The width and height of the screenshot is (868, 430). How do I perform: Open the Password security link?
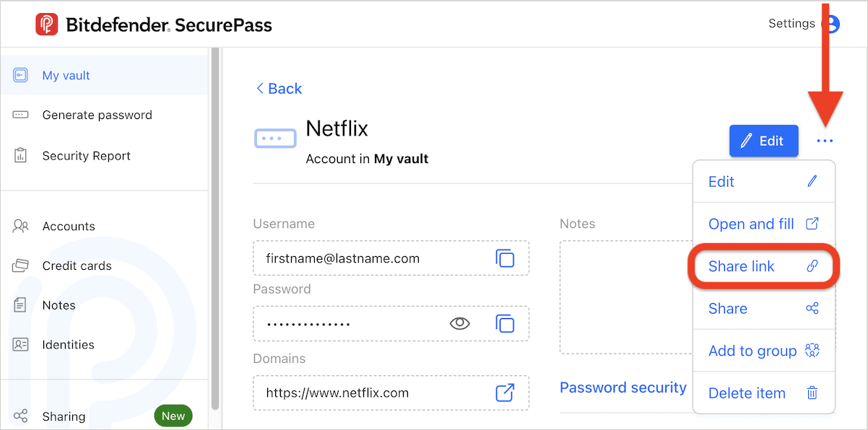pyautogui.click(x=623, y=387)
